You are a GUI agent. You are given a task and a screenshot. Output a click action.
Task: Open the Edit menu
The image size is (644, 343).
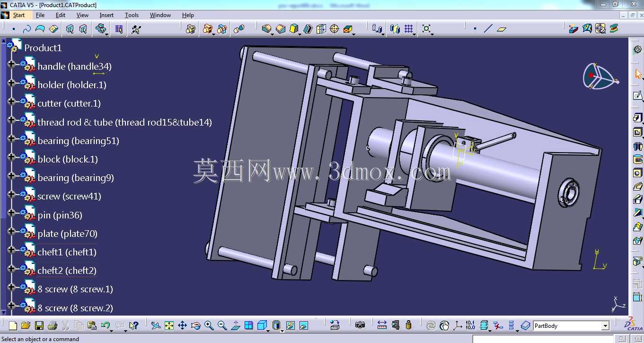pyautogui.click(x=61, y=15)
